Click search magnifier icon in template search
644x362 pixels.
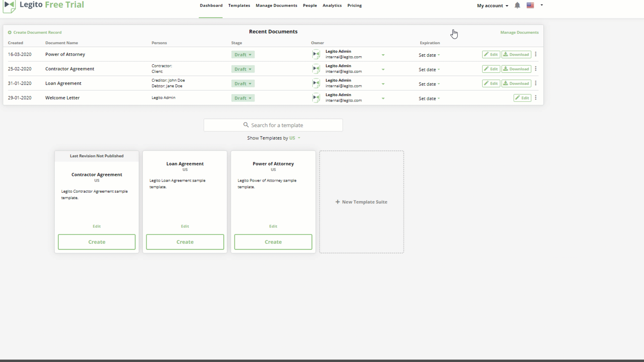246,125
